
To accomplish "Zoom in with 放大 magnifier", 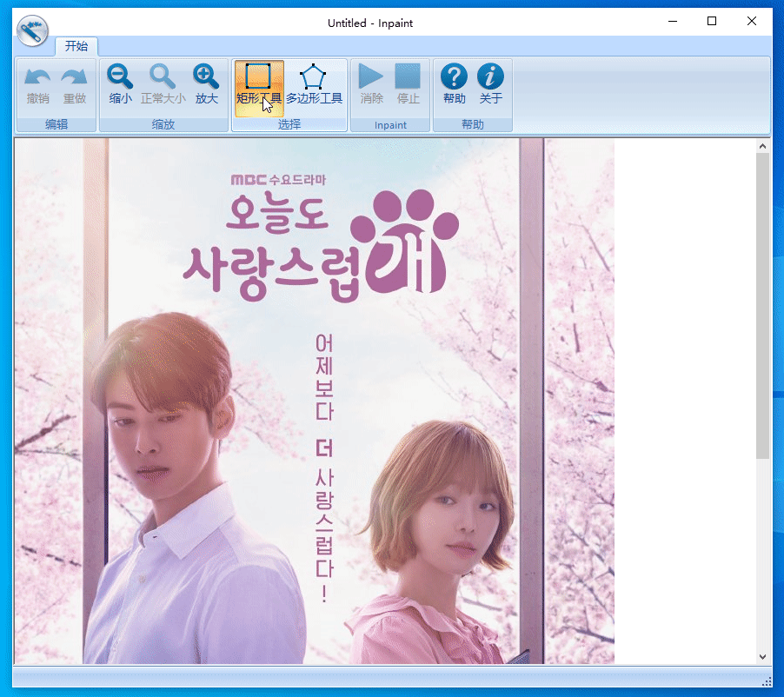I will click(207, 85).
